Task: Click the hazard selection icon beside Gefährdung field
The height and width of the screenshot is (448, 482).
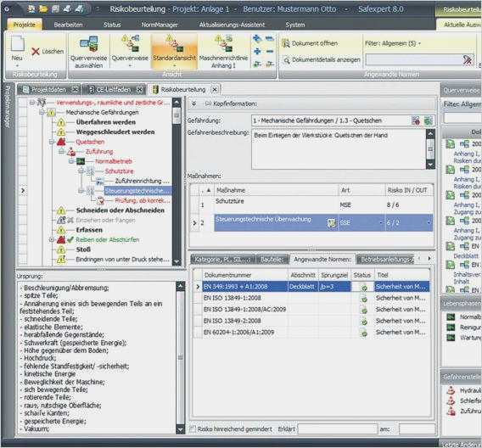Action: pyautogui.click(x=416, y=120)
